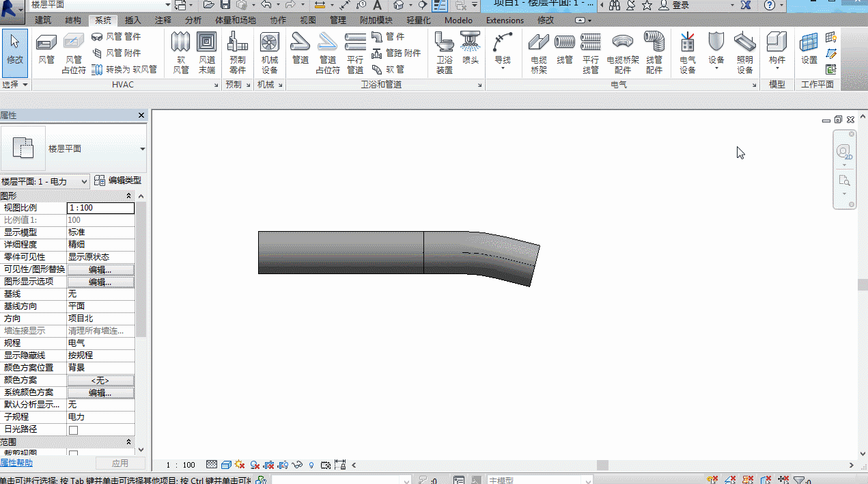Viewport: 868px width, 484px height.
Task: Toggle the 日光路径 sun path checkbox
Action: coord(74,430)
